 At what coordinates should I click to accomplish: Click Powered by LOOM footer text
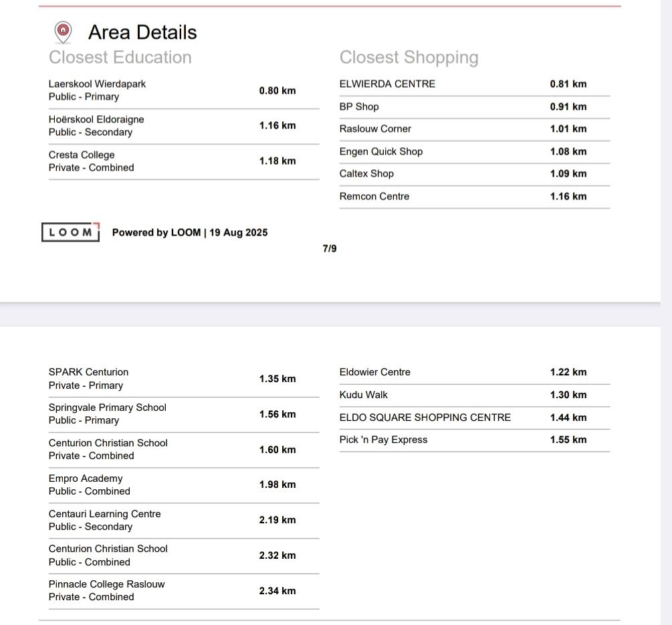pos(190,232)
